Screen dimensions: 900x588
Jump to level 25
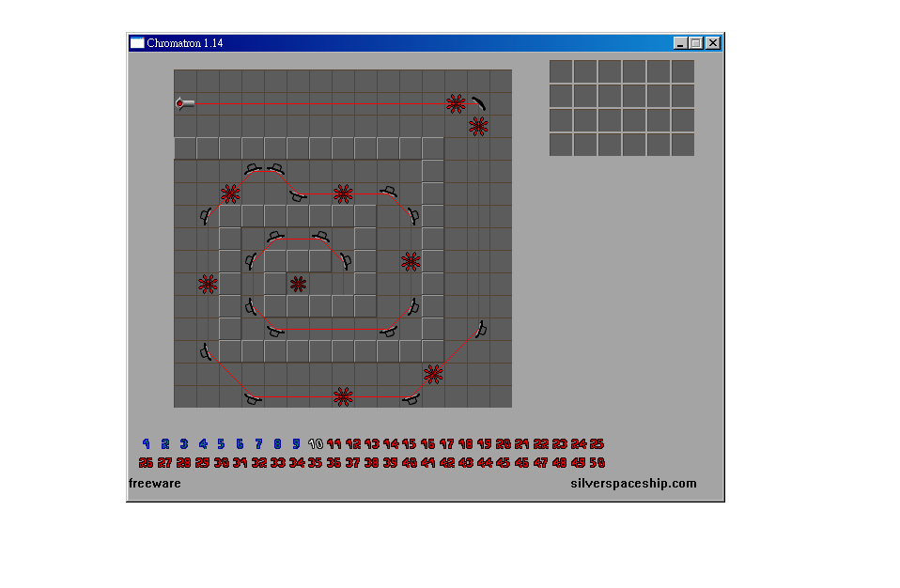coord(597,443)
